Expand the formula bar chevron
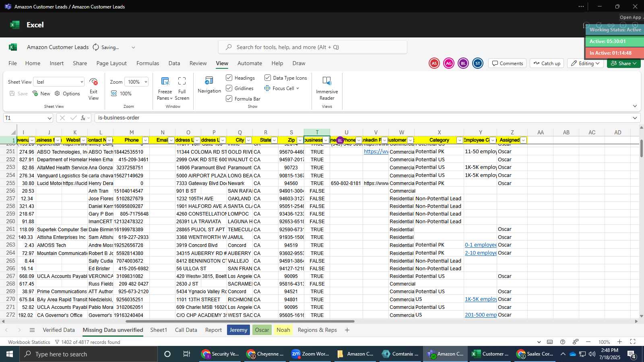644x362 pixels. 635,118
